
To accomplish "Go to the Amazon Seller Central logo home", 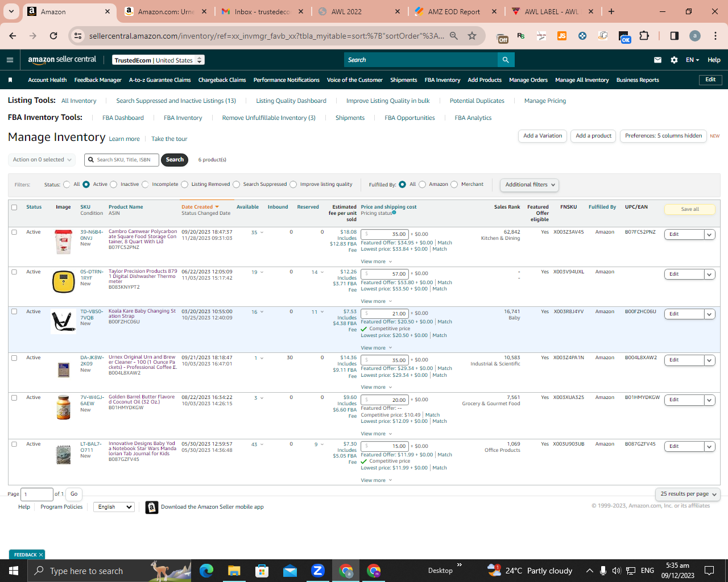I will tap(62, 60).
